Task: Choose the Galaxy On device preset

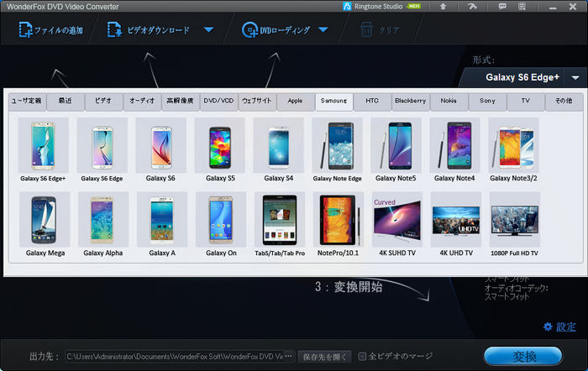Action: (221, 220)
